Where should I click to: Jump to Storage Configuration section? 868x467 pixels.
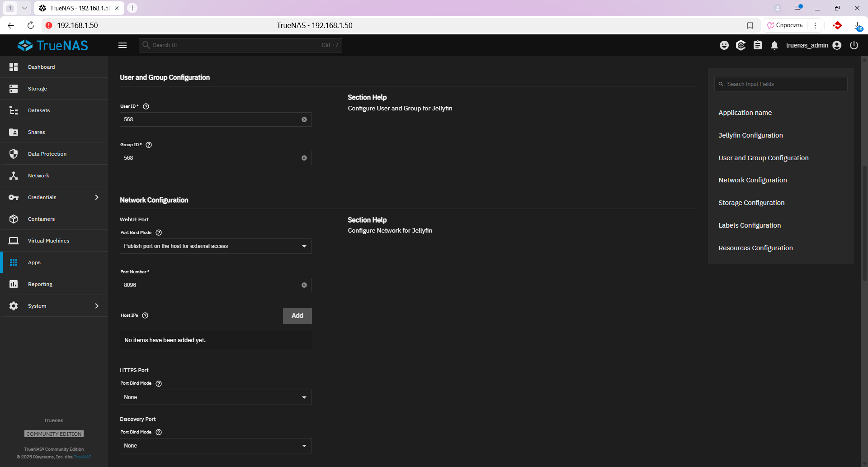[751, 203]
